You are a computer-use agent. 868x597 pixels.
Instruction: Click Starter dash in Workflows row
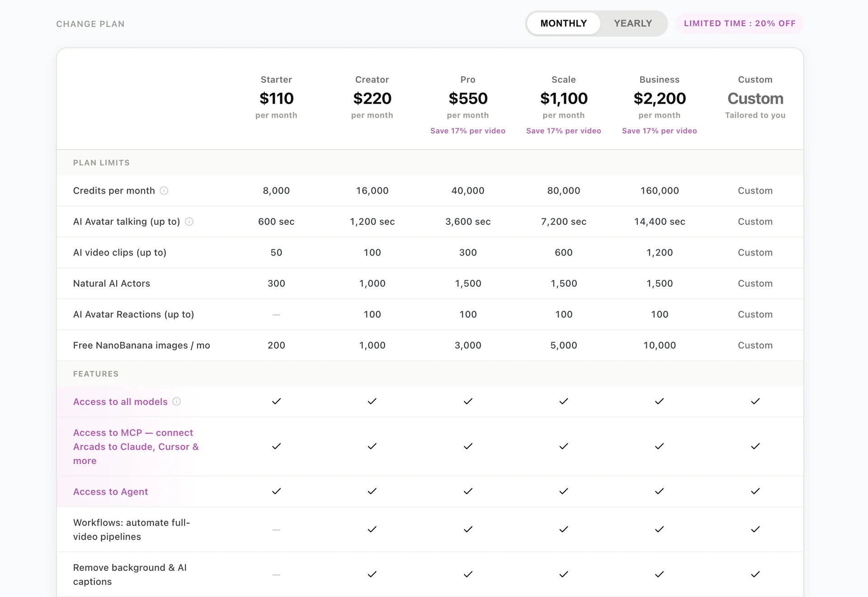[276, 530]
